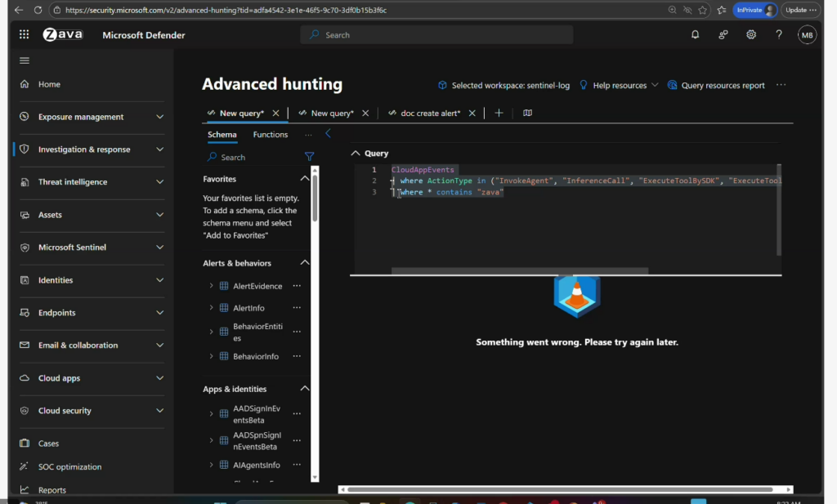Collapse the Alerts & behaviors section

(305, 263)
